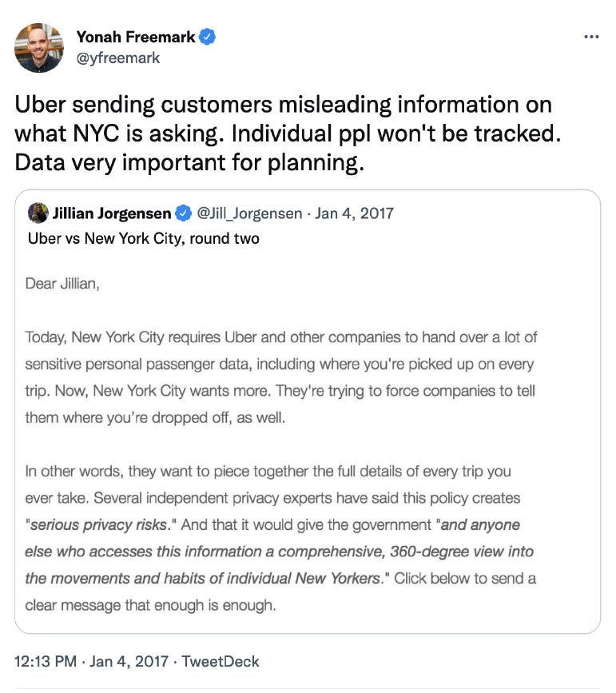616x693 pixels.
Task: Click 'Click below to send a clear message' text
Action: (x=280, y=591)
